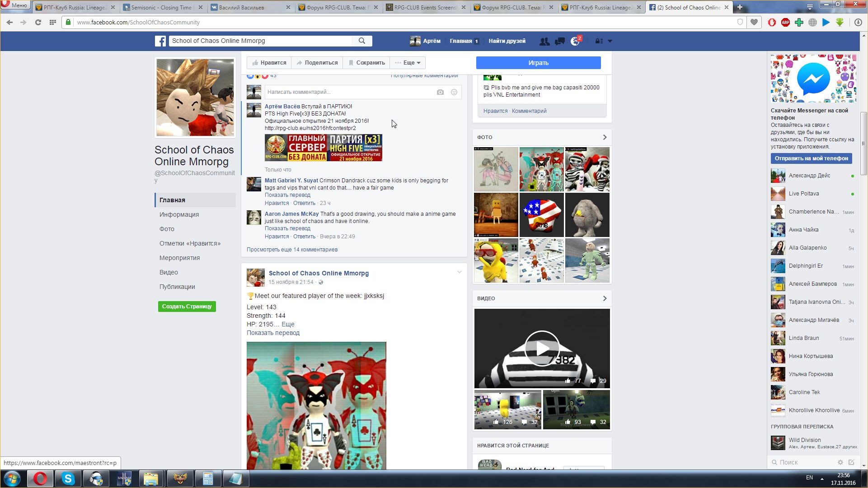Open new message compose icon in chat

[851, 462]
